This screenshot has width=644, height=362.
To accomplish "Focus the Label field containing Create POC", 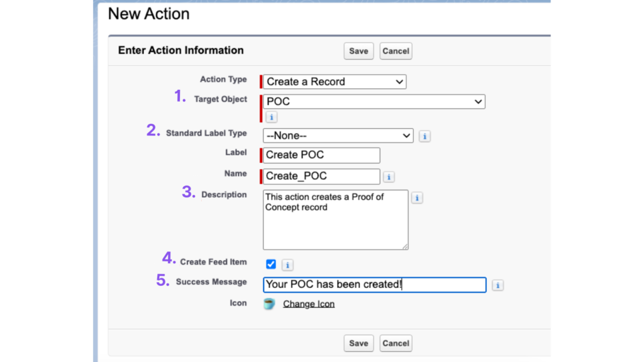I will [321, 155].
